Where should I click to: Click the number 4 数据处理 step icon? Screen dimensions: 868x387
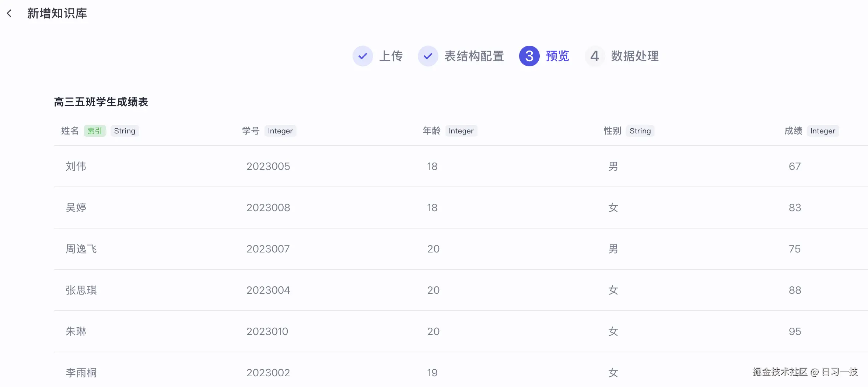(595, 56)
